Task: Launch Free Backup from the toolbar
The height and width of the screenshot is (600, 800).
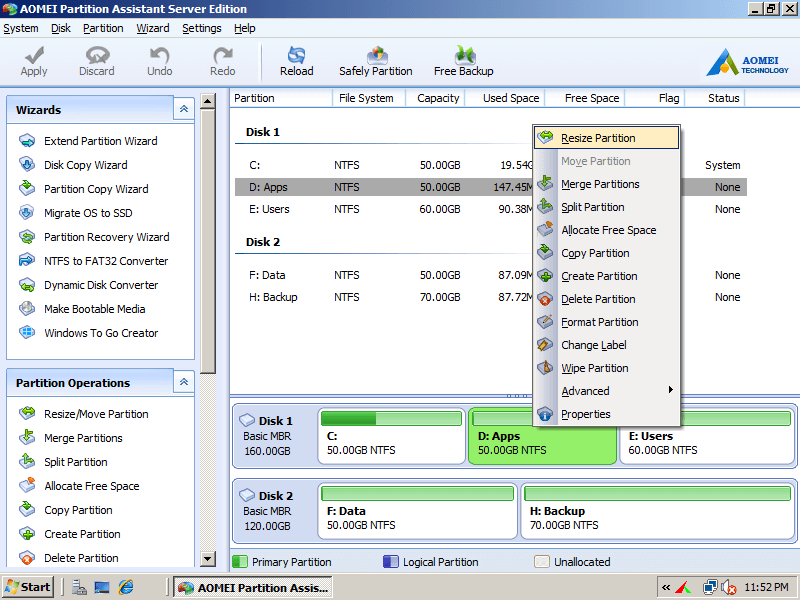Action: pyautogui.click(x=463, y=60)
